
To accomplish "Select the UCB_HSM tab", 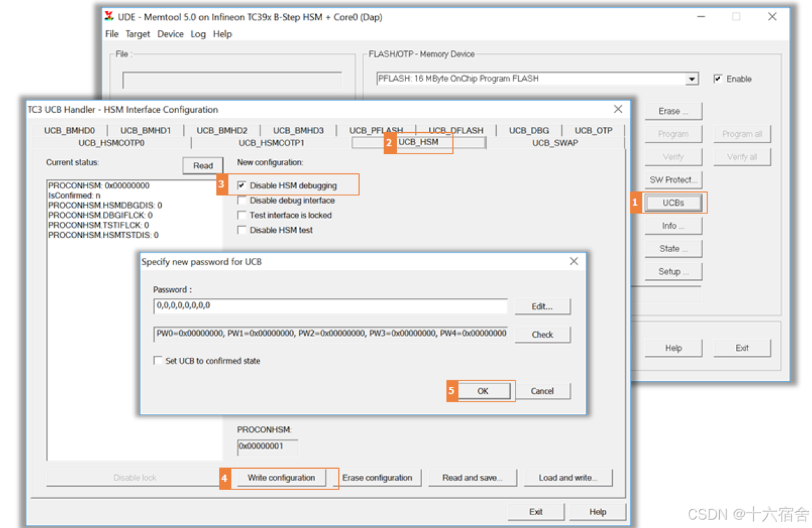I will pyautogui.click(x=418, y=142).
